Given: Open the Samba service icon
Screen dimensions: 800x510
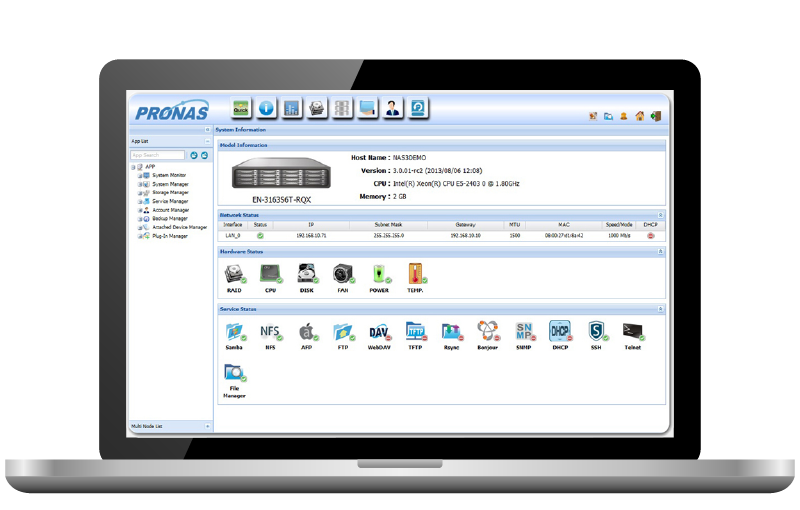Looking at the screenshot, I should (x=234, y=332).
